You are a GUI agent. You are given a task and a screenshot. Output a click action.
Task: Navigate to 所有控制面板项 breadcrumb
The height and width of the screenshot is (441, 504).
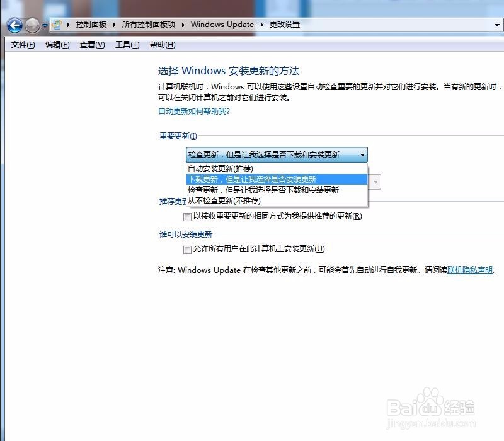tap(149, 24)
